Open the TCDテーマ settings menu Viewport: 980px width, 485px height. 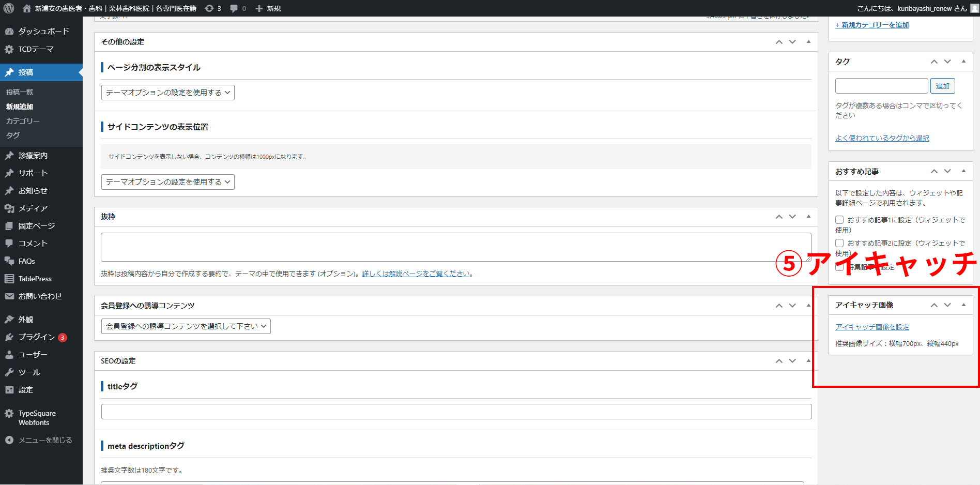[x=36, y=49]
